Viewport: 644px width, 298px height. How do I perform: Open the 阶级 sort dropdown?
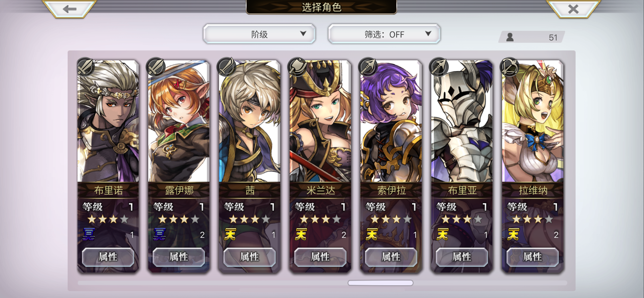[259, 34]
